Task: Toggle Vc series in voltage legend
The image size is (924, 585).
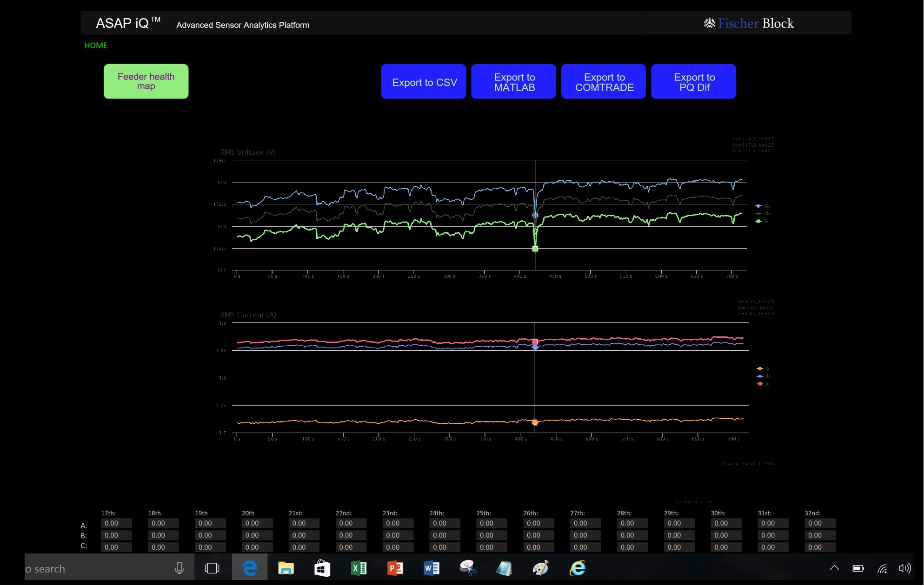Action: tap(763, 221)
